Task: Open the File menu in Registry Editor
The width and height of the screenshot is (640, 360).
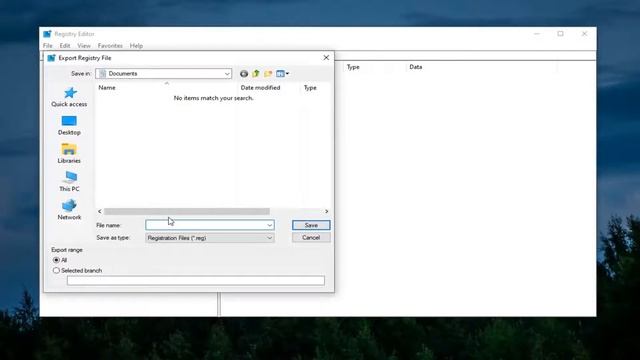Action: point(47,46)
